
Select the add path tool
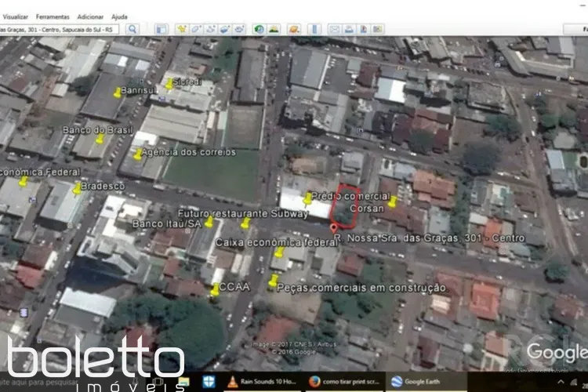pos(210,29)
